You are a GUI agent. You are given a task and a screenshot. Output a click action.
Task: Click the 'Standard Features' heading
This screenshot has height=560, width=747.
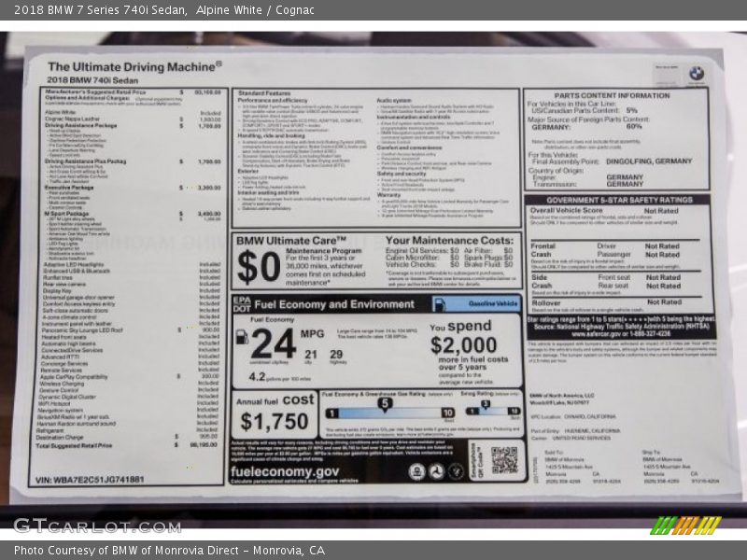tap(264, 93)
